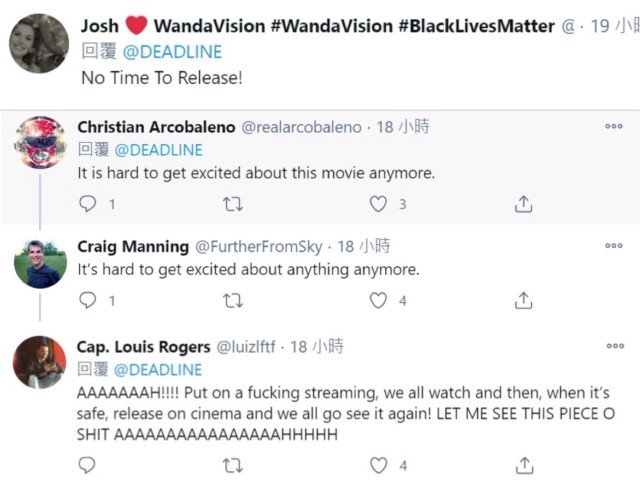Share Christian Arcobaleno's tweet
Image resolution: width=640 pixels, height=481 pixels.
[x=522, y=204]
